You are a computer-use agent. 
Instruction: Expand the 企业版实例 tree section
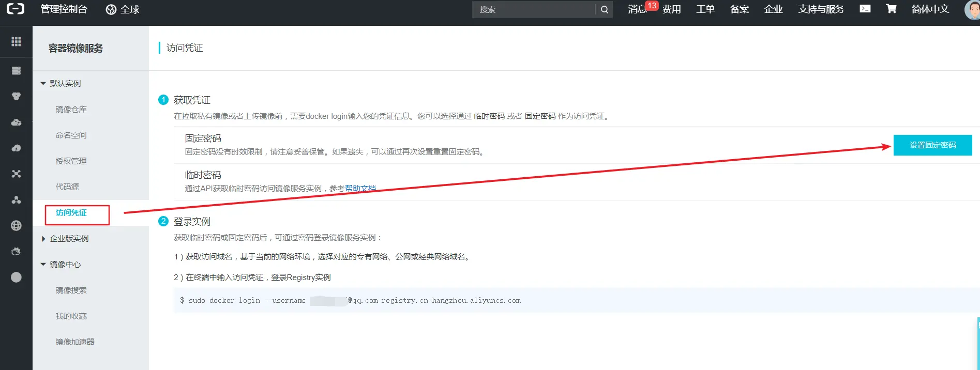(x=43, y=238)
